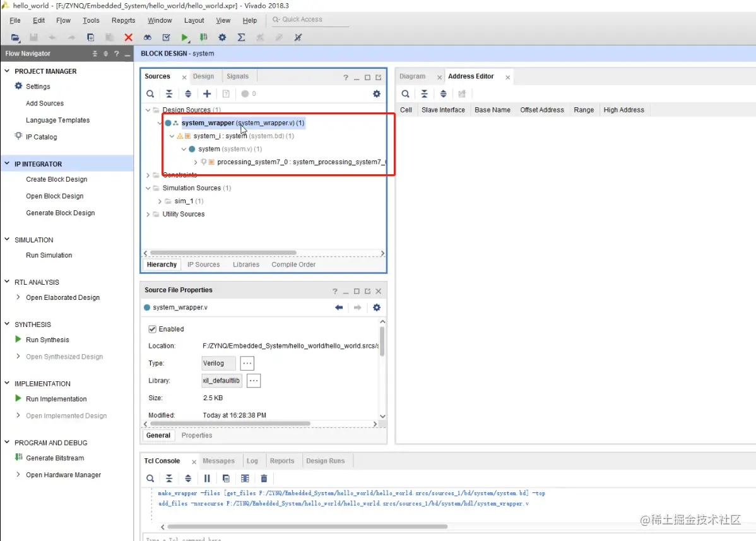The width and height of the screenshot is (756, 541).
Task: Click the copy icon in Tcl Console toolbar
Action: (x=226, y=479)
